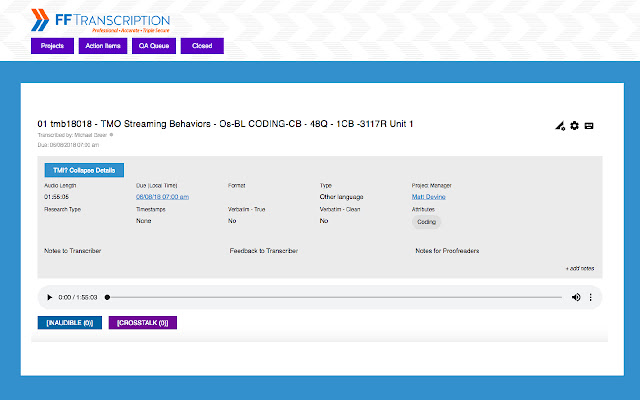Insert an [INAUDIBLE (0)] tag
The image size is (640, 400).
(x=70, y=323)
